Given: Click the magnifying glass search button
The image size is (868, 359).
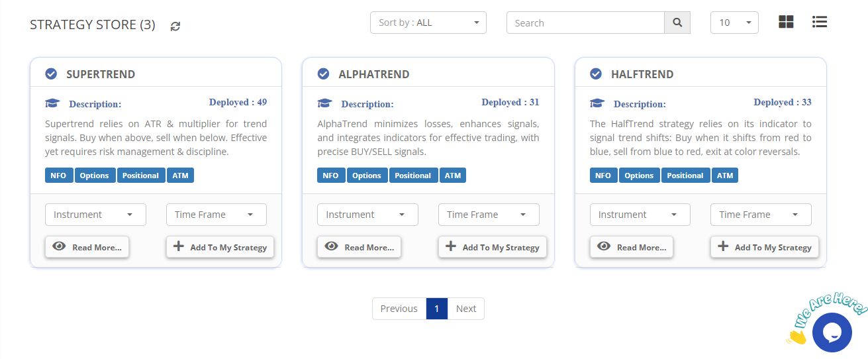Looking at the screenshot, I should pyautogui.click(x=677, y=23).
